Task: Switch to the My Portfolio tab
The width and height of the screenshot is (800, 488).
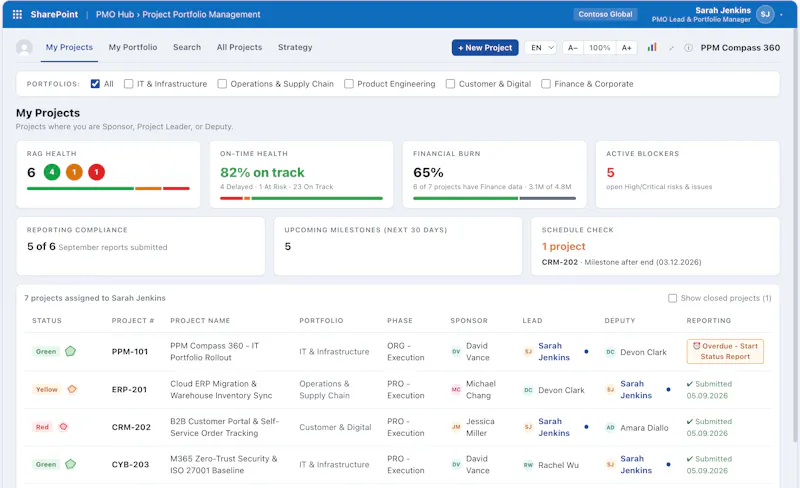Action: [x=133, y=47]
